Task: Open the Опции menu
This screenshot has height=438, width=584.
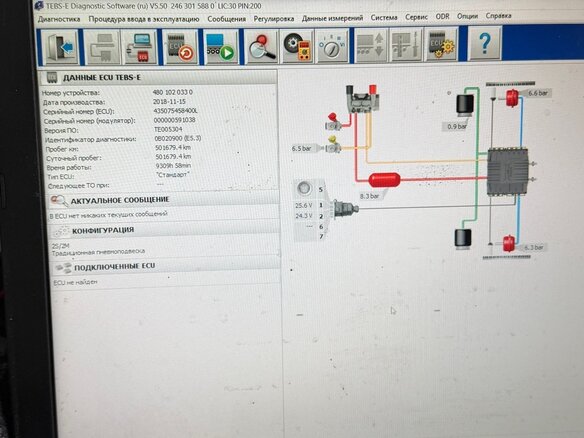Action: (467, 16)
